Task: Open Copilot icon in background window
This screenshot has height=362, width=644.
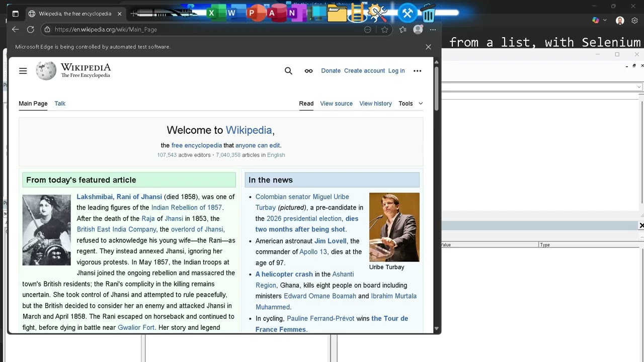Action: (596, 20)
